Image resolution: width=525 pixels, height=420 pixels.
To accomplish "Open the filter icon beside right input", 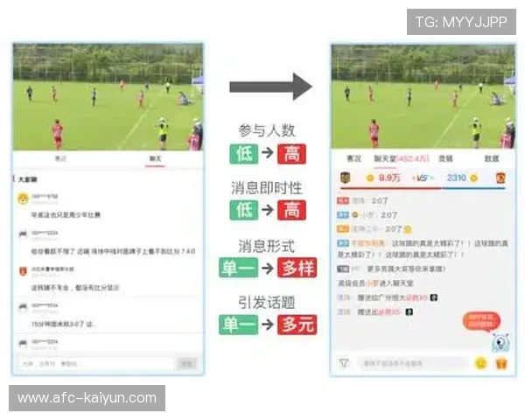I will click(344, 363).
